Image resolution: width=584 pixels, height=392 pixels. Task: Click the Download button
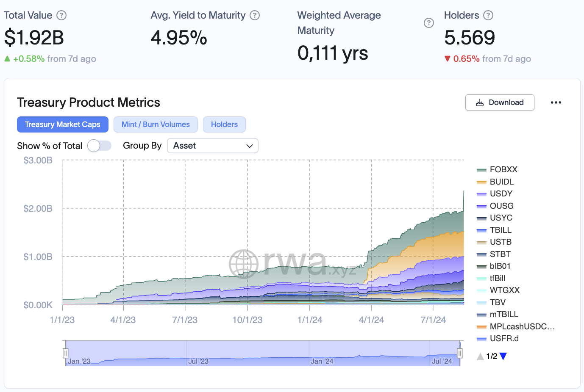[x=500, y=102]
